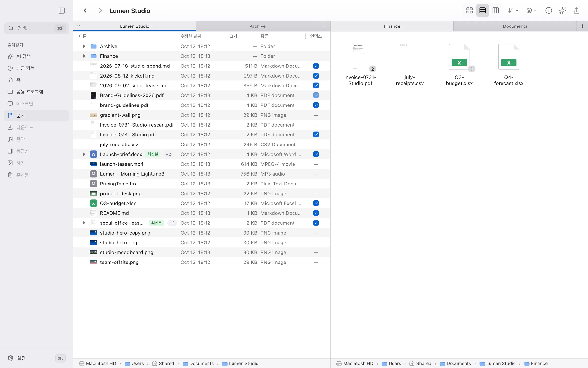Toggle the sidebar visibility icon
Viewport: 588px width, 368px height.
[61, 11]
